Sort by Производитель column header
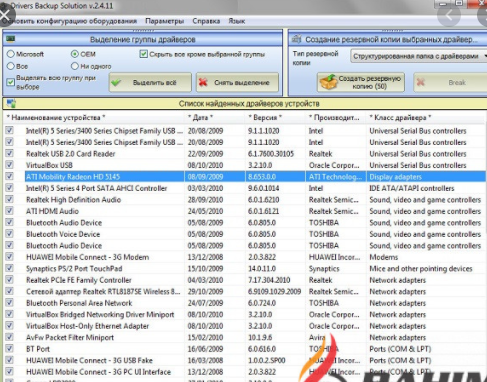The width and height of the screenshot is (487, 382). pos(335,118)
